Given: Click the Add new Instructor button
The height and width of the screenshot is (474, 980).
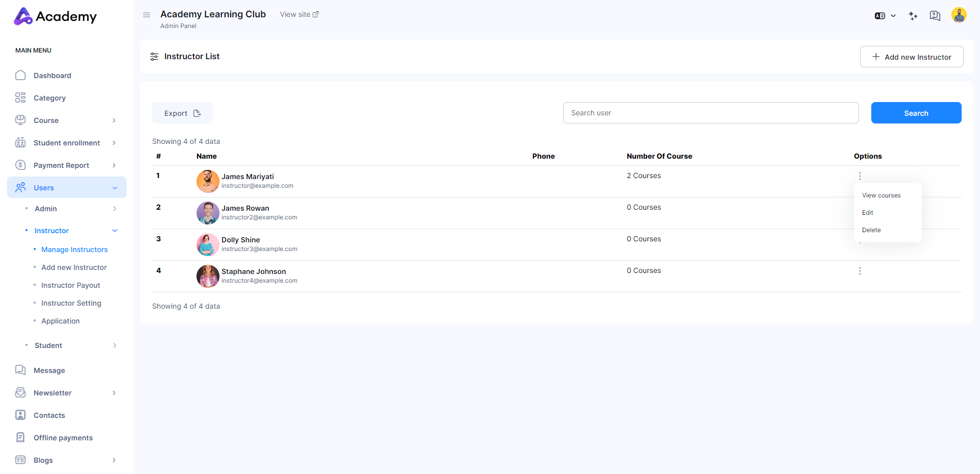Looking at the screenshot, I should click(x=911, y=57).
